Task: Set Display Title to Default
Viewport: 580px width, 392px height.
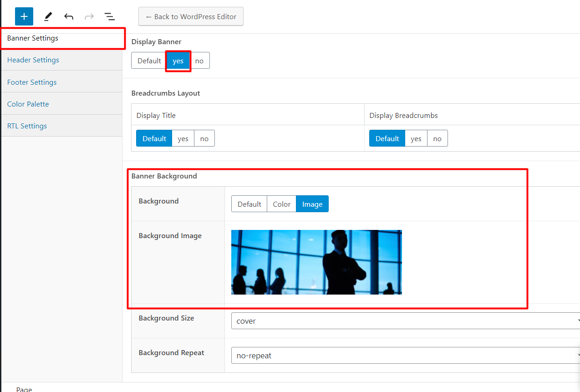Action: tap(154, 138)
